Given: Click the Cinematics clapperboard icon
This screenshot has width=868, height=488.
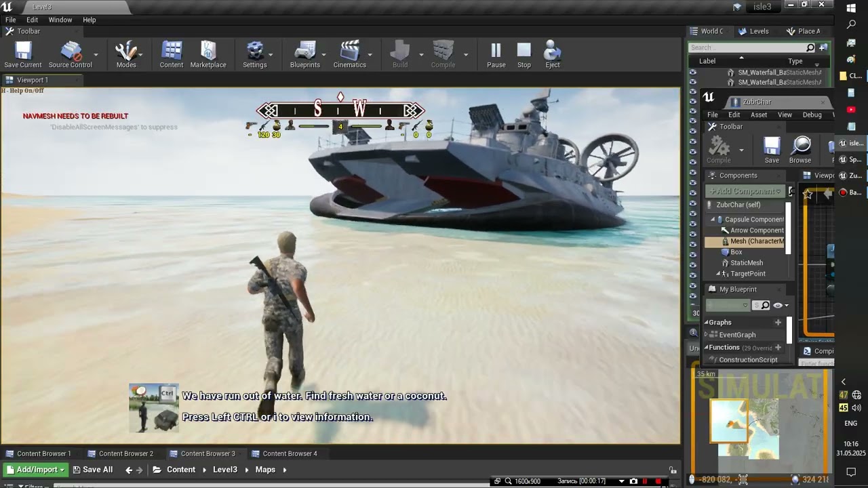Looking at the screenshot, I should 350,52.
